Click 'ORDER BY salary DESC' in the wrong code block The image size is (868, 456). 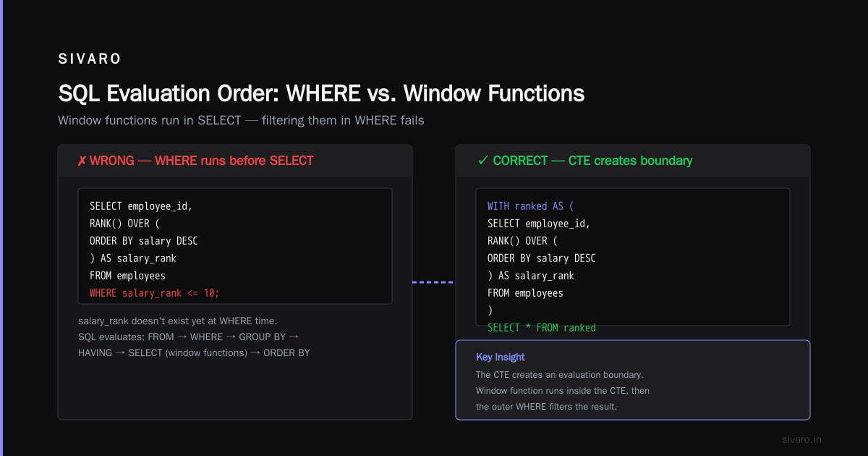144,241
